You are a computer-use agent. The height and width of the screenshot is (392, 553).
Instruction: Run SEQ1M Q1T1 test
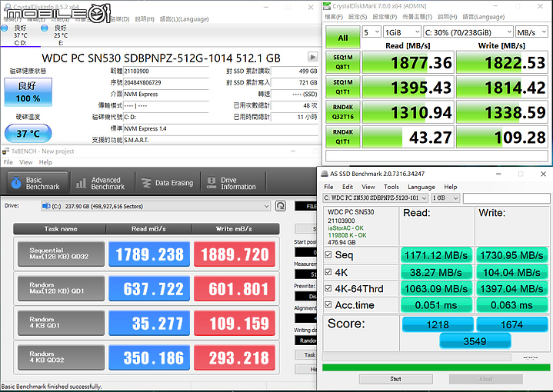[343, 87]
